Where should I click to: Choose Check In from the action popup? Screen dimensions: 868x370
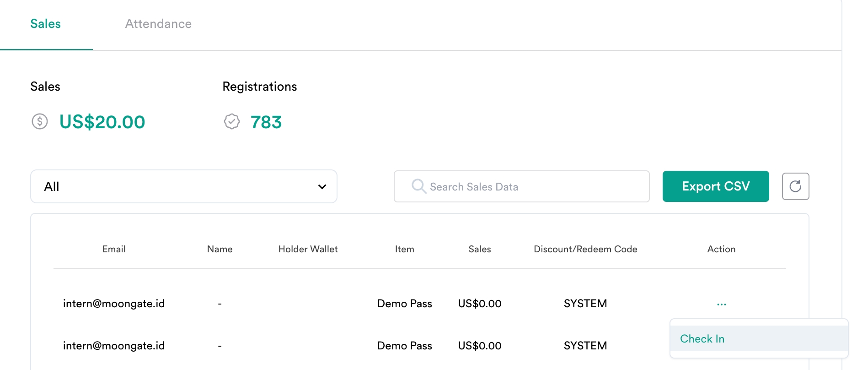pyautogui.click(x=702, y=339)
